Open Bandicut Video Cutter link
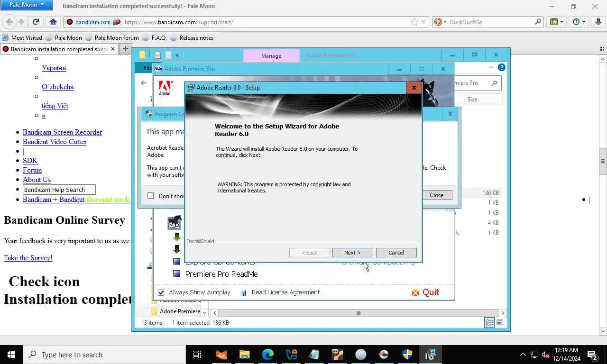 coord(55,142)
